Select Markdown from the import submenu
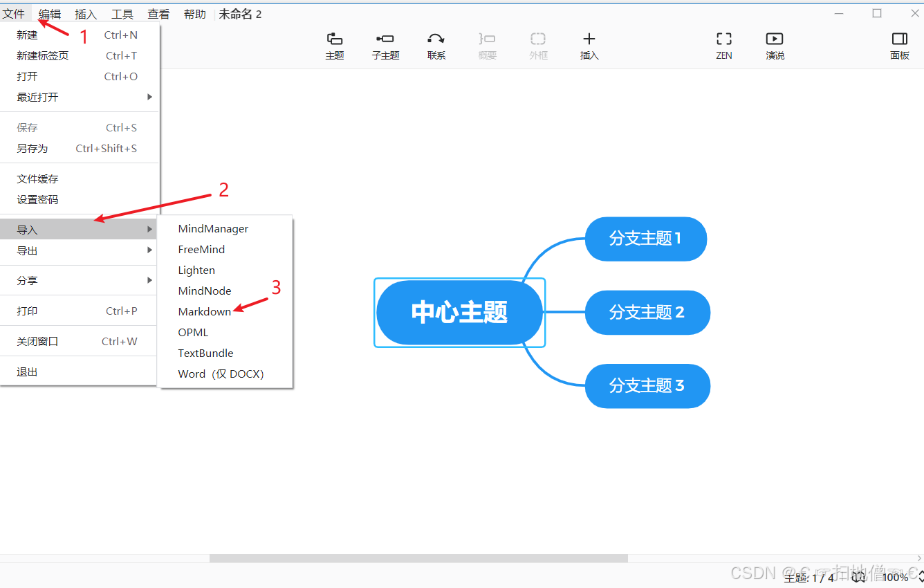924x588 pixels. tap(203, 311)
